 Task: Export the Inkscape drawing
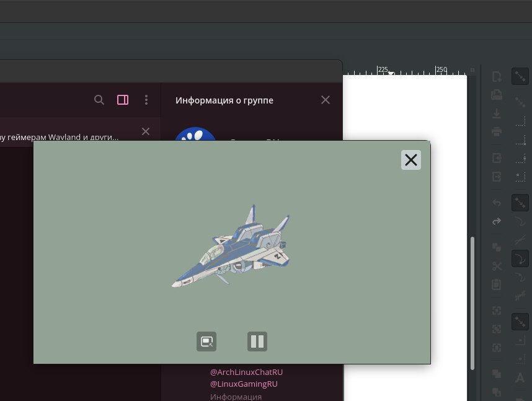497,177
